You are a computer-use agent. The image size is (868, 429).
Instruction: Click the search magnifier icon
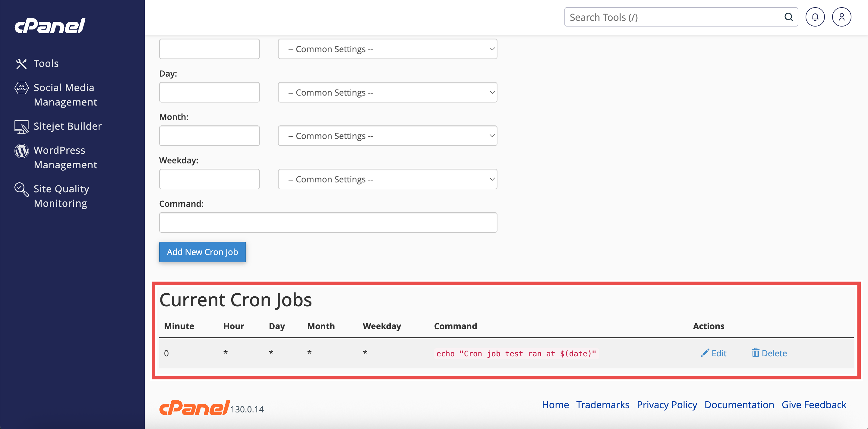point(788,17)
